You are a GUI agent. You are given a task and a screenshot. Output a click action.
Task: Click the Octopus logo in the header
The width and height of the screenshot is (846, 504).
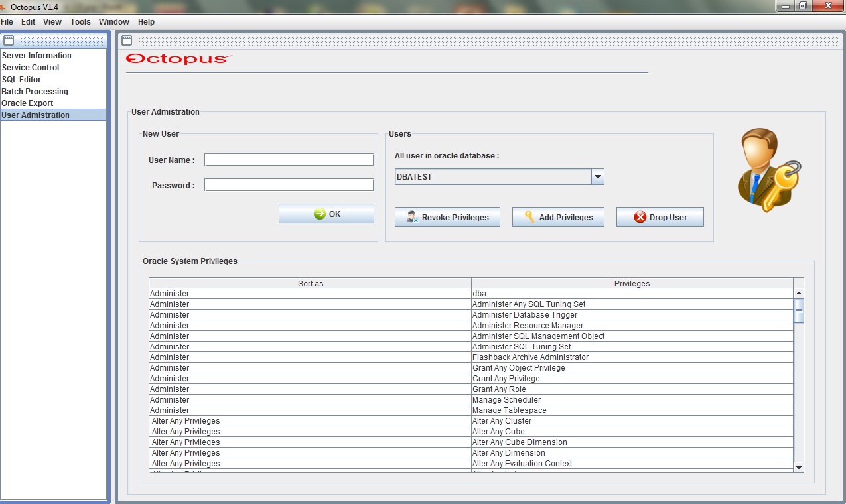[178, 59]
